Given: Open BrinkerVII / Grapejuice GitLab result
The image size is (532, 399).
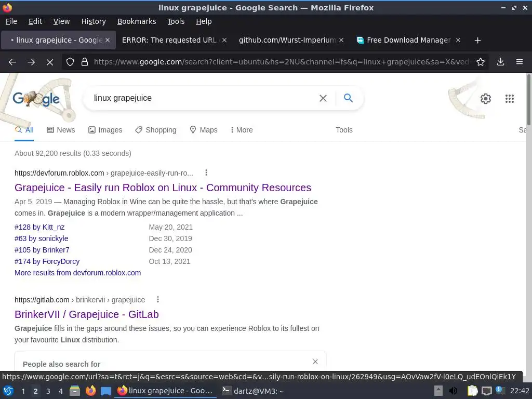Looking at the screenshot, I should 87,314.
